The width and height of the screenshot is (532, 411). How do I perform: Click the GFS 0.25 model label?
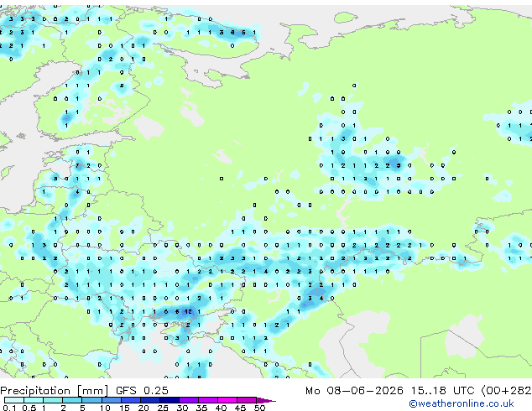142,391
